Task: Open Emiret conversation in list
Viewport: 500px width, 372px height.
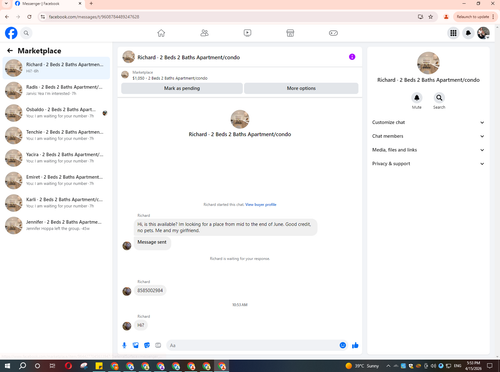Action: tap(56, 180)
